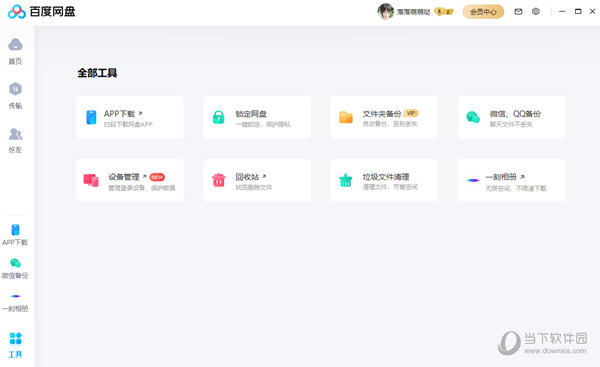Image resolution: width=600 pixels, height=367 pixels.
Task: Click the 找回删除文件 subtitle text
Action: point(253,187)
